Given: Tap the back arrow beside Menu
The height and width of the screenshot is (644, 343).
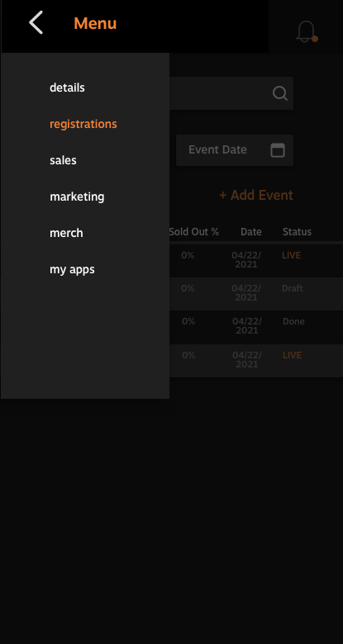Looking at the screenshot, I should pyautogui.click(x=36, y=22).
